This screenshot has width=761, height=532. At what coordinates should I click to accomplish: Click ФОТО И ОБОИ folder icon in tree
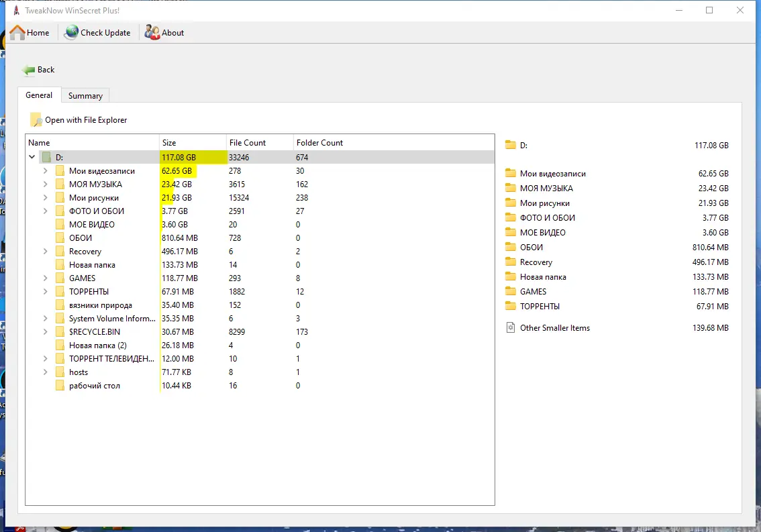coord(60,211)
